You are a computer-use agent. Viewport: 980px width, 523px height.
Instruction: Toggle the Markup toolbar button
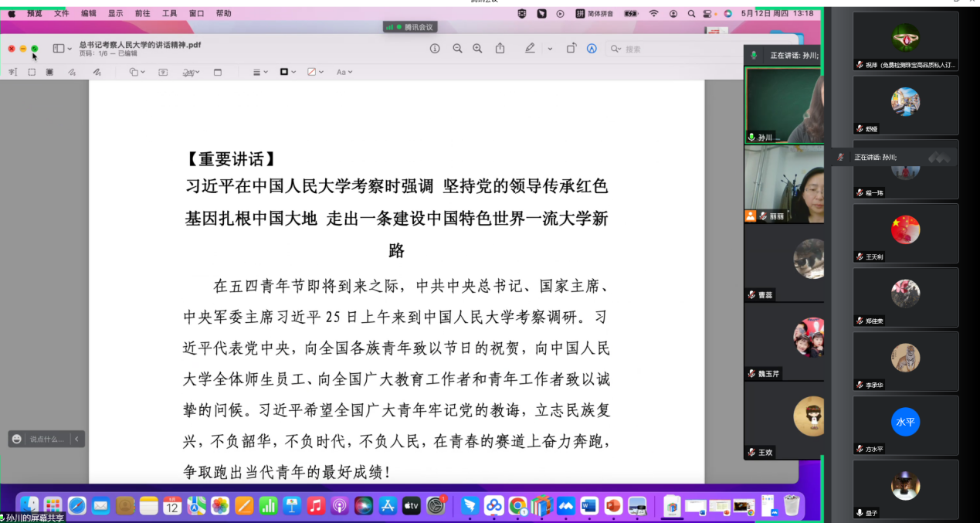pos(592,48)
